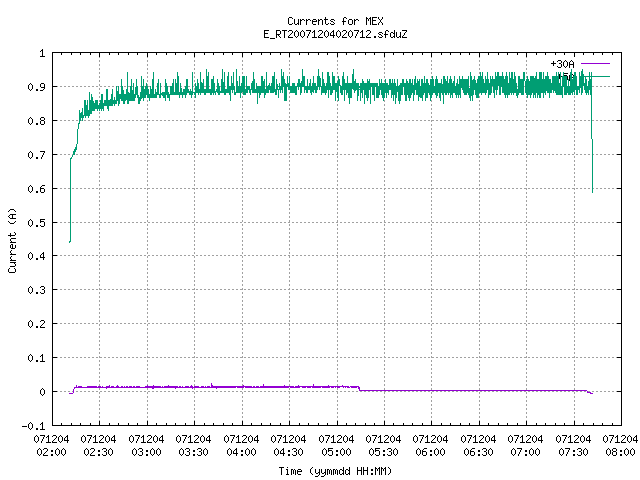
Task: Click y-axis tick label "0.7"
Action: coord(36,155)
